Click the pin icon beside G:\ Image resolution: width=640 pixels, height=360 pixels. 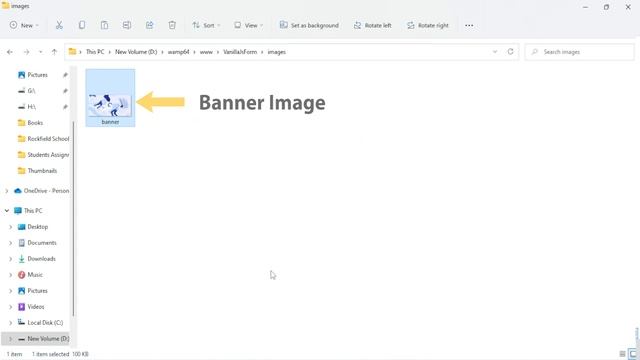tap(65, 91)
